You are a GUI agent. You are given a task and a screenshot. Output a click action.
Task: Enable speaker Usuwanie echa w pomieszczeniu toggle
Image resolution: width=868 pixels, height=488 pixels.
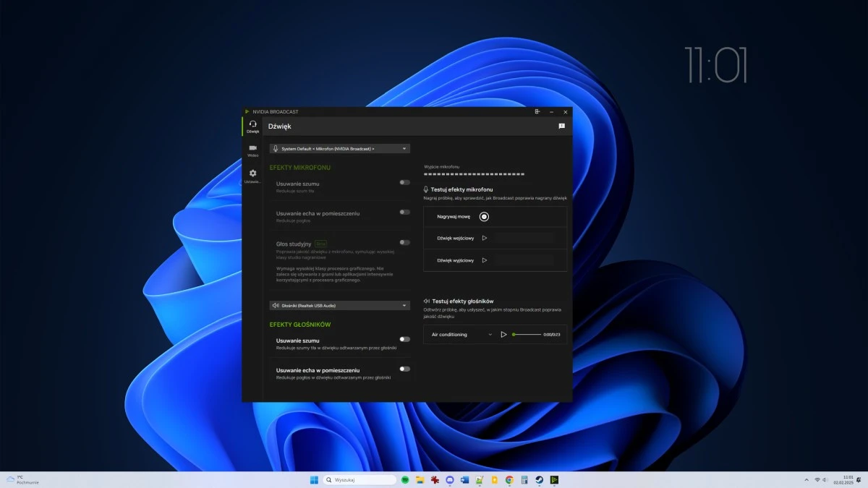coord(404,369)
